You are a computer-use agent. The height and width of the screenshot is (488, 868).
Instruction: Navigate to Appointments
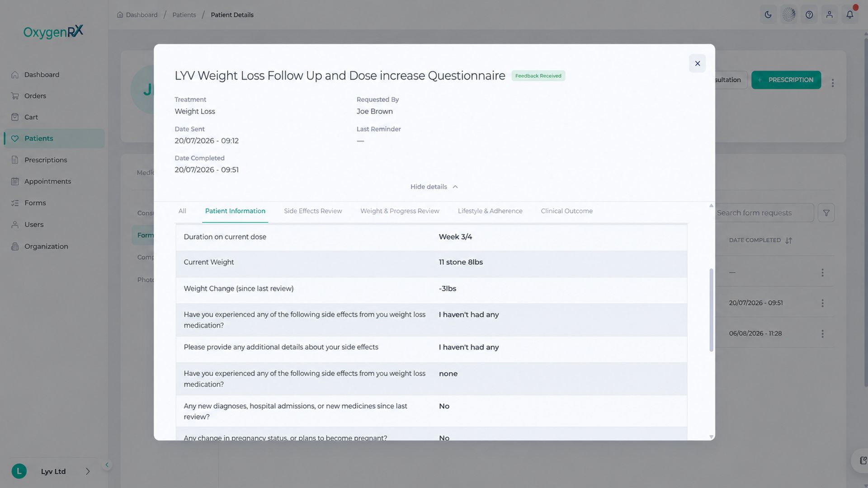coord(47,181)
